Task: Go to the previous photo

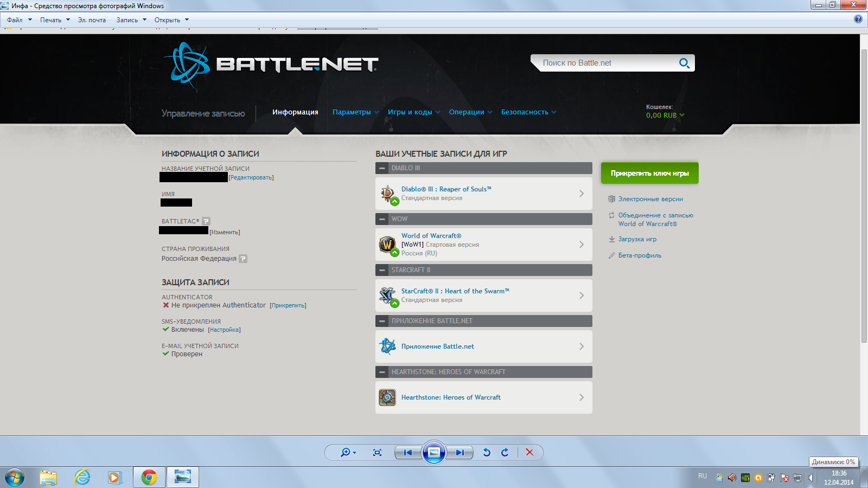Action: [x=408, y=452]
